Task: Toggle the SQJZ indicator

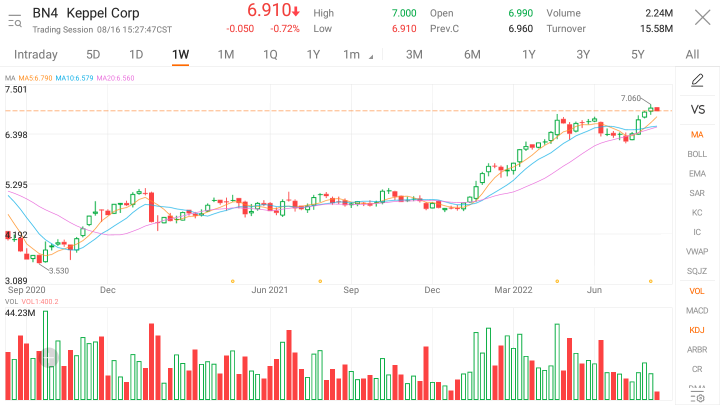Action: pyautogui.click(x=697, y=271)
